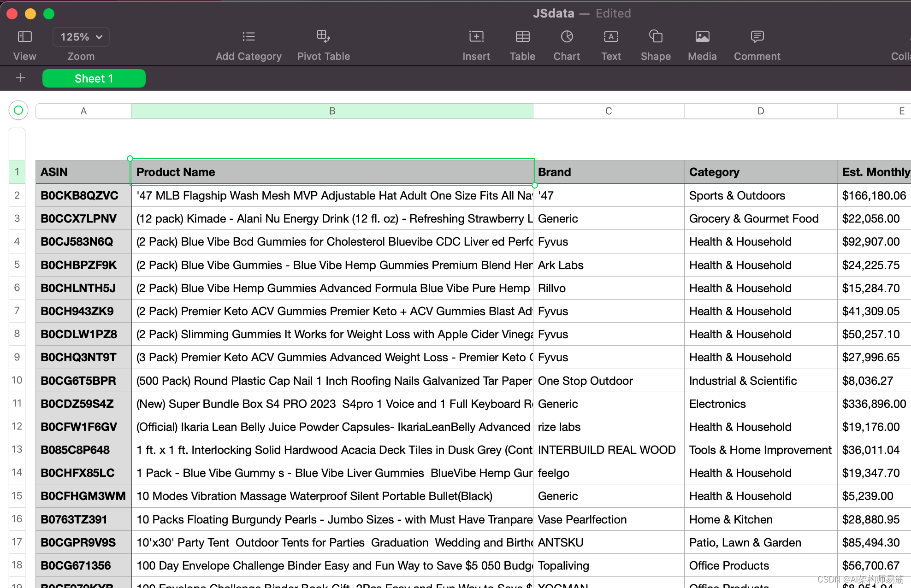Viewport: 911px width, 588px height.
Task: Open the View sidebar icon
Action: (x=24, y=36)
